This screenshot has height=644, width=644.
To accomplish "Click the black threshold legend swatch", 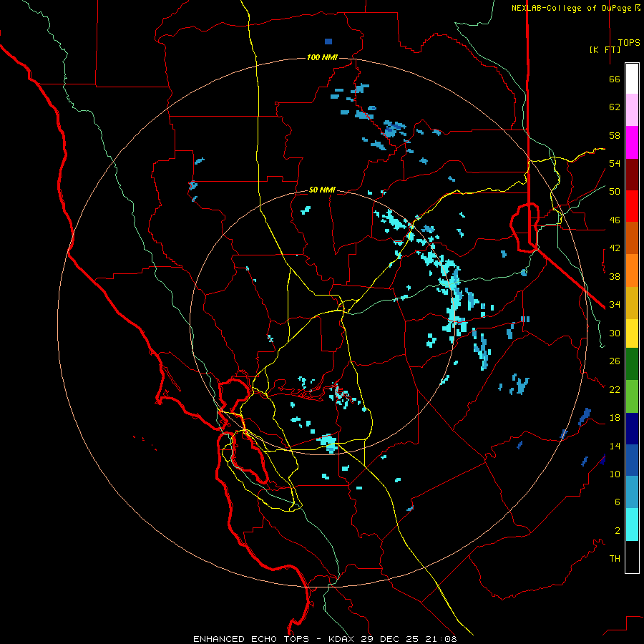I will [x=632, y=557].
